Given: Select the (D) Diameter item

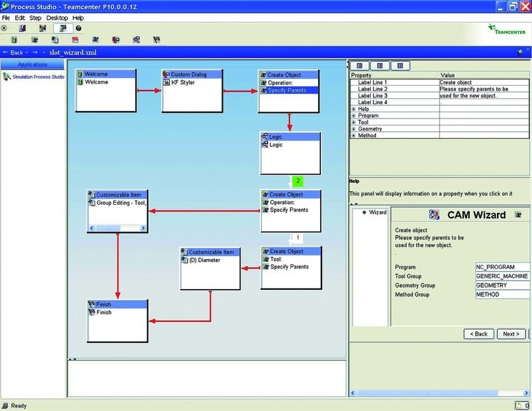Looking at the screenshot, I should tap(204, 260).
